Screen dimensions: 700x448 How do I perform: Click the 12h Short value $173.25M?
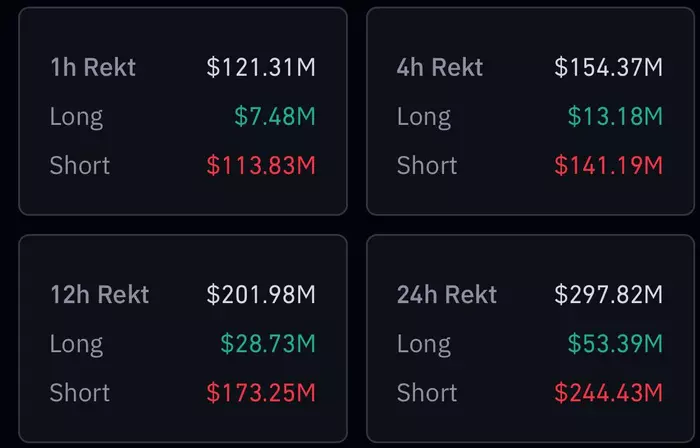click(x=261, y=393)
